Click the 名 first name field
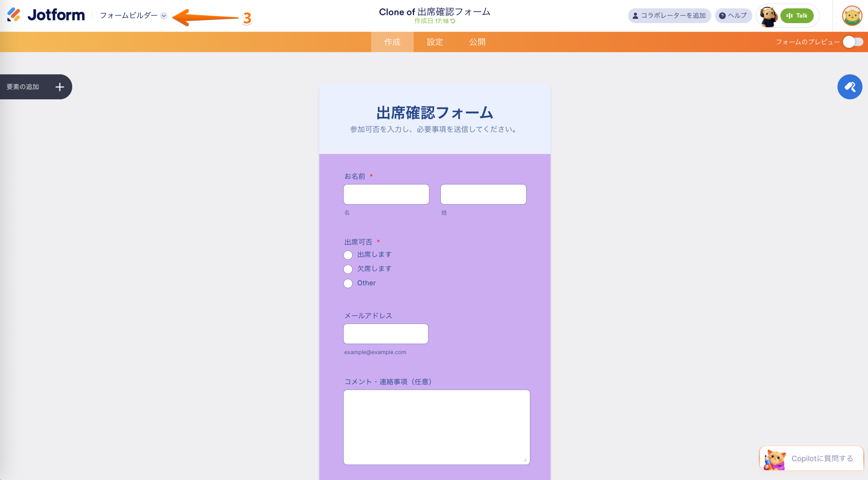This screenshot has width=868, height=480. point(386,194)
